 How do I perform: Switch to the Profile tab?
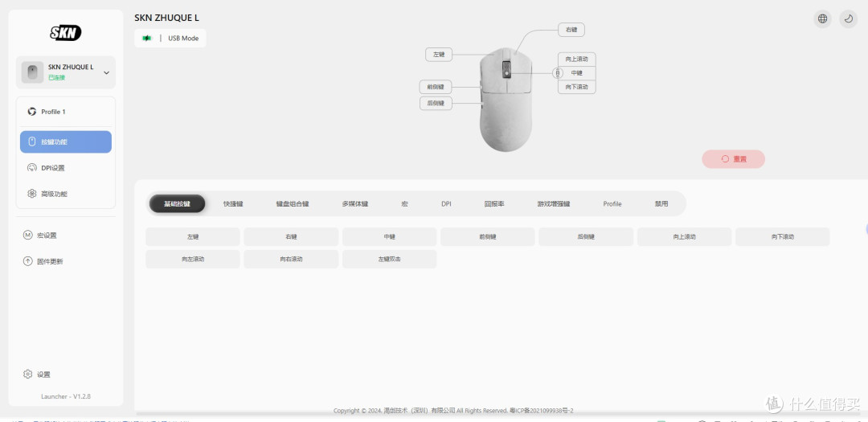click(x=612, y=204)
